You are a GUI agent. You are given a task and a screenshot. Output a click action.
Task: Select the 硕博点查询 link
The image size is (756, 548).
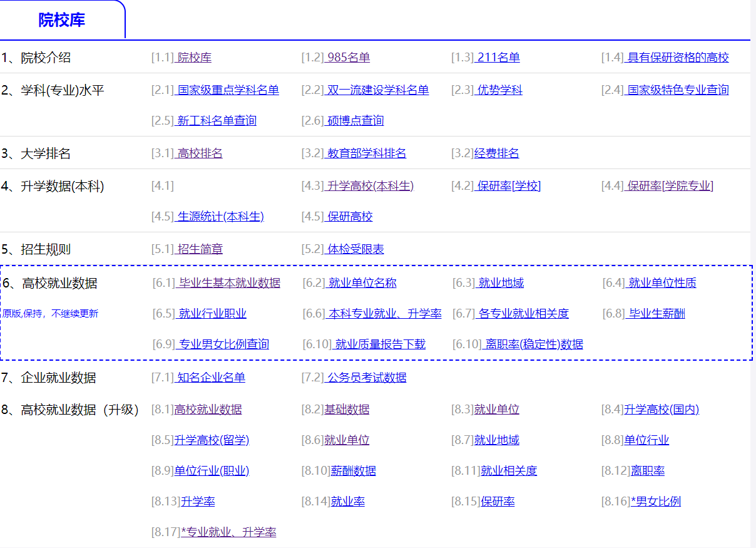coord(355,121)
